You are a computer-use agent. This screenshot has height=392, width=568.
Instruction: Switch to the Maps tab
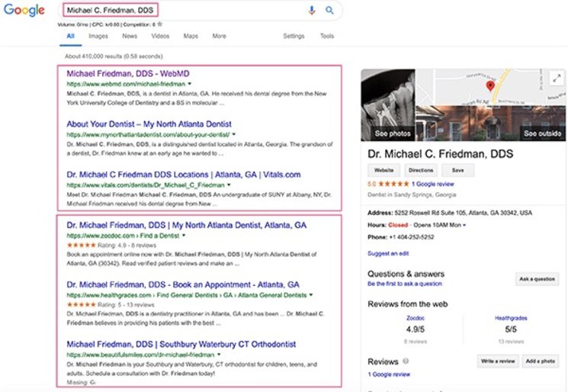(191, 36)
